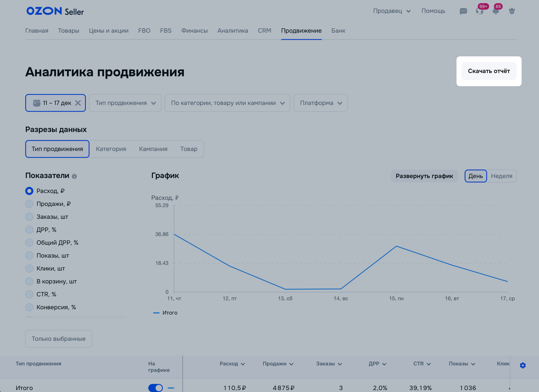Screen dimensions: 539x392
Task: Select the CTR, % metric radio button
Action: (29, 294)
